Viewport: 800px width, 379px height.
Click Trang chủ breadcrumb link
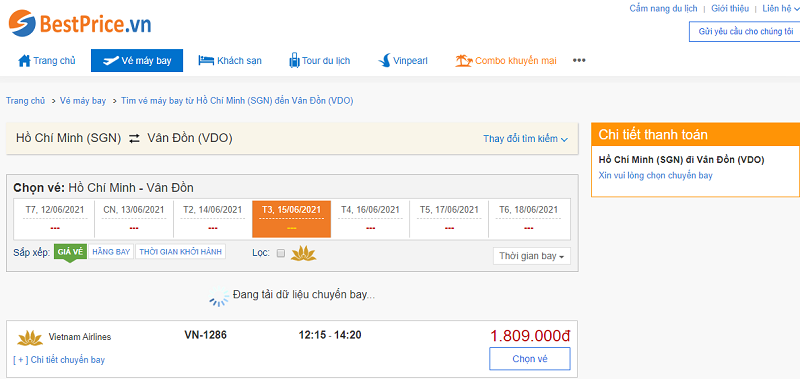tap(26, 100)
